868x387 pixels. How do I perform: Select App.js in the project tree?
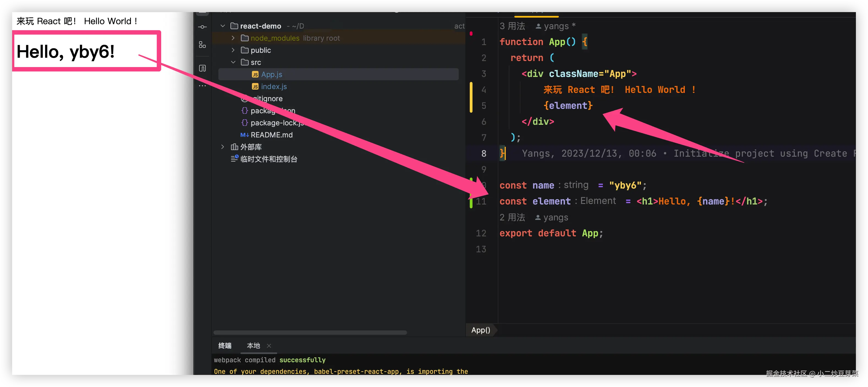[x=271, y=74]
